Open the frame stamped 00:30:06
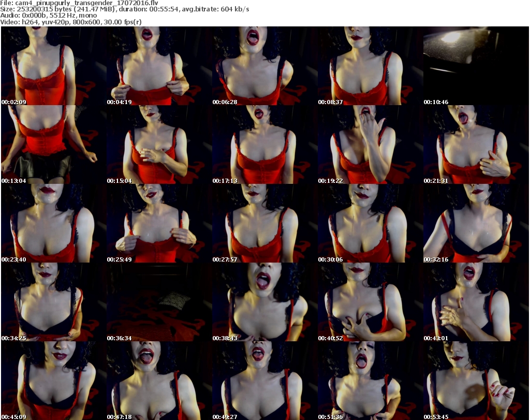530x420 pixels. [x=370, y=224]
